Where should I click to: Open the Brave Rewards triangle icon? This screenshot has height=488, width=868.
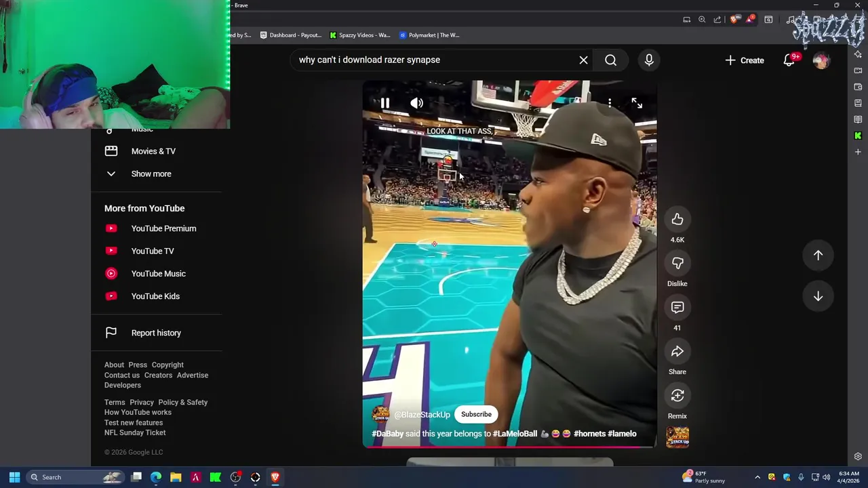[x=750, y=20]
